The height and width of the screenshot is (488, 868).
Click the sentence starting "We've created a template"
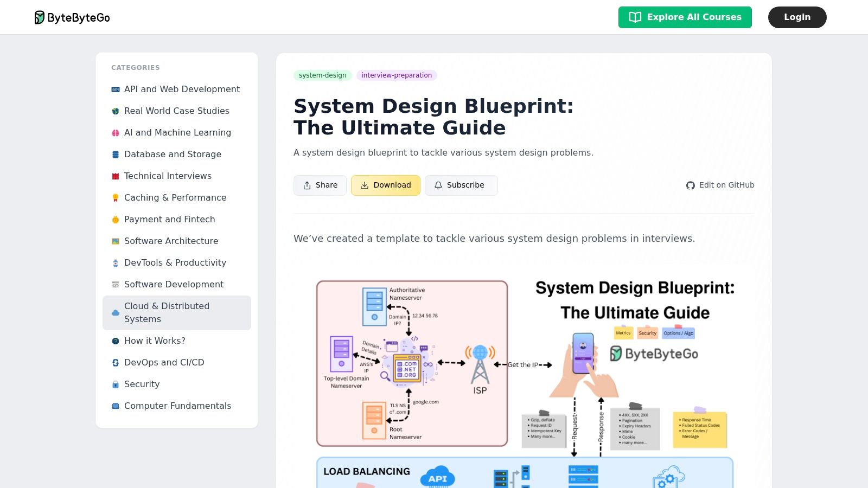tap(494, 239)
